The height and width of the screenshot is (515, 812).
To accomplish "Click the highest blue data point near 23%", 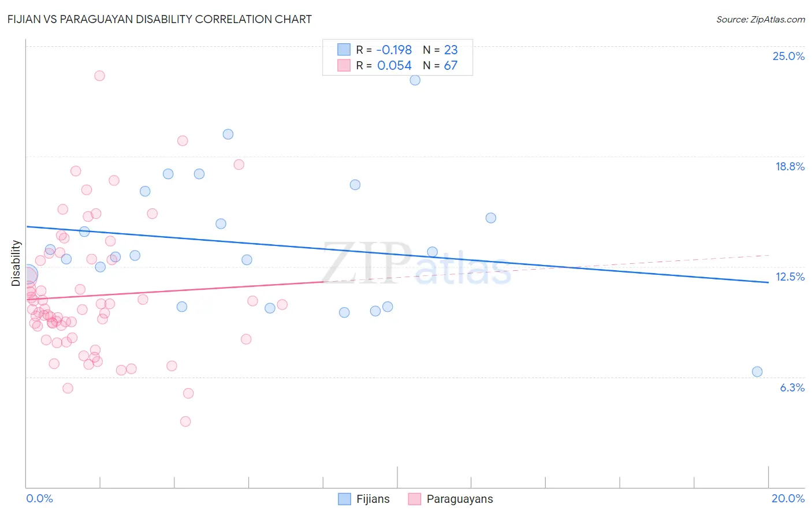I will 415,80.
